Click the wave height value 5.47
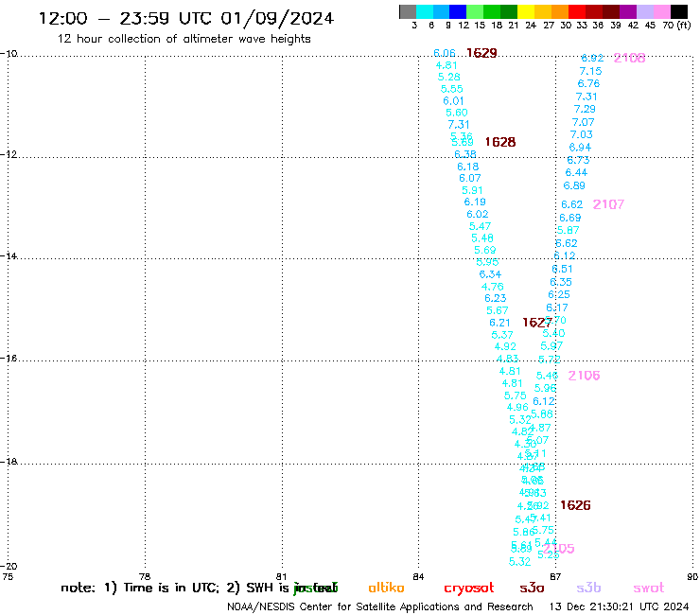 [x=480, y=226]
